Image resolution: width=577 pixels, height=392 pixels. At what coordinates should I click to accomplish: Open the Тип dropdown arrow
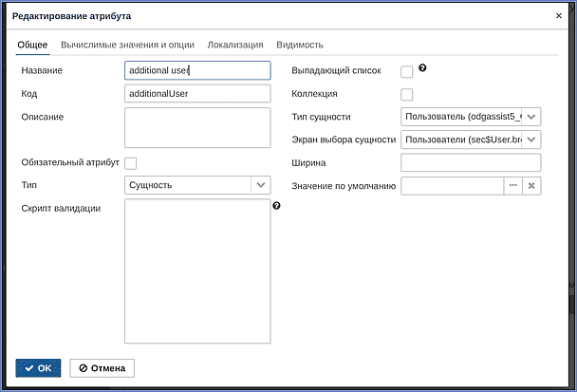coord(261,185)
